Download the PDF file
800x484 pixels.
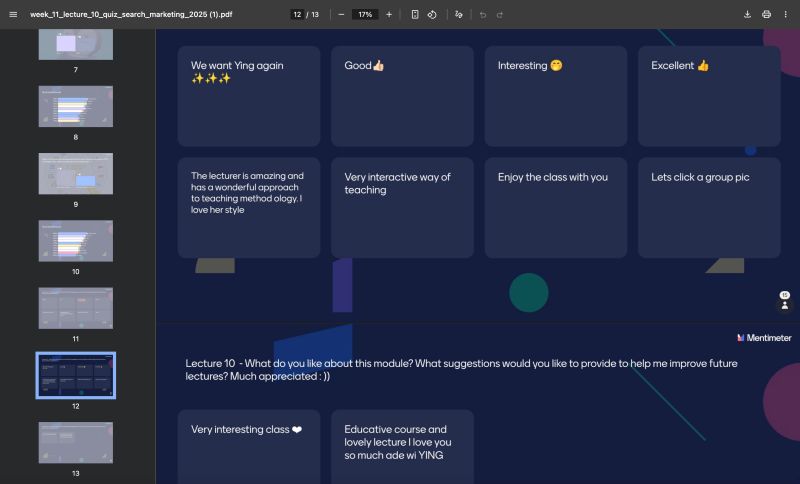[747, 14]
